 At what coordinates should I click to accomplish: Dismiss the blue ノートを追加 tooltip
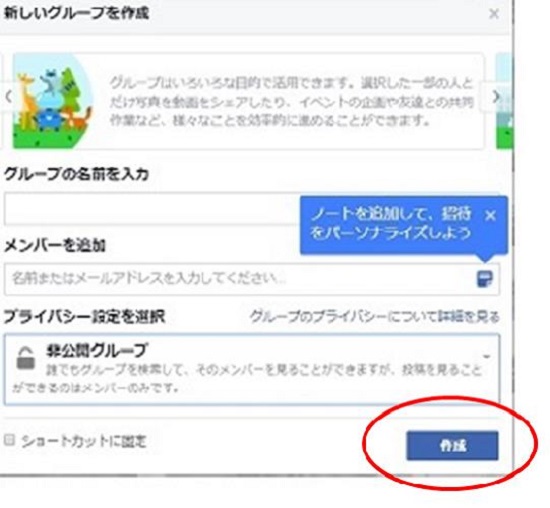pyautogui.click(x=490, y=215)
